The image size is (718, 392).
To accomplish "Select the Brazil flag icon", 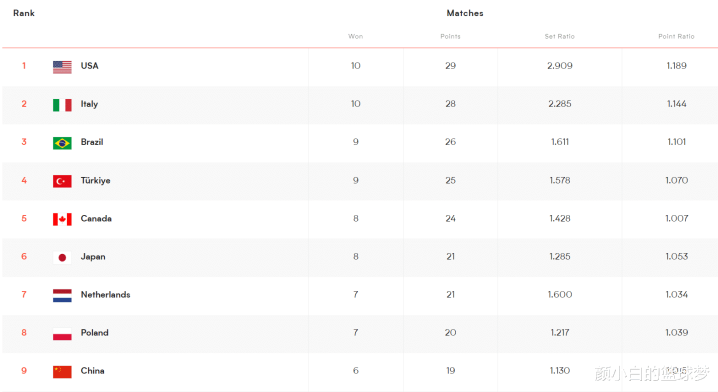I will click(62, 143).
